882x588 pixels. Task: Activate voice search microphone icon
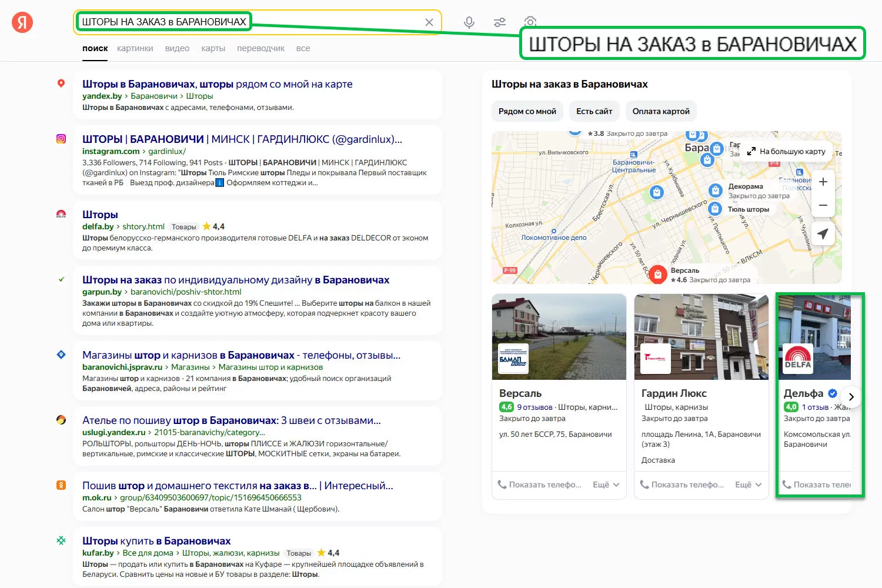(469, 22)
